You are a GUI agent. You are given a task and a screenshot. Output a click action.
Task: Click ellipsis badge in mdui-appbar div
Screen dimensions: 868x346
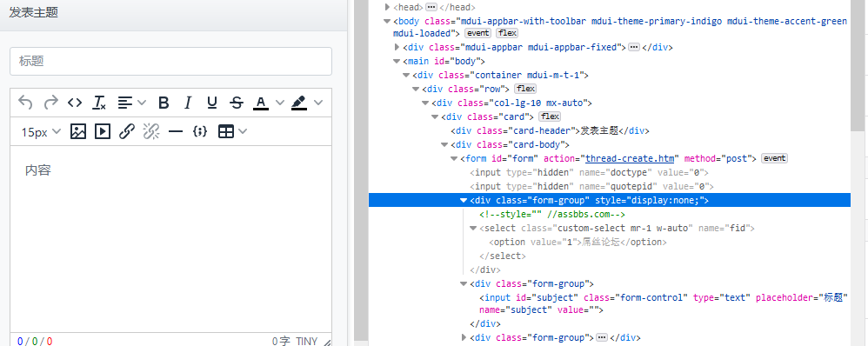click(x=634, y=47)
